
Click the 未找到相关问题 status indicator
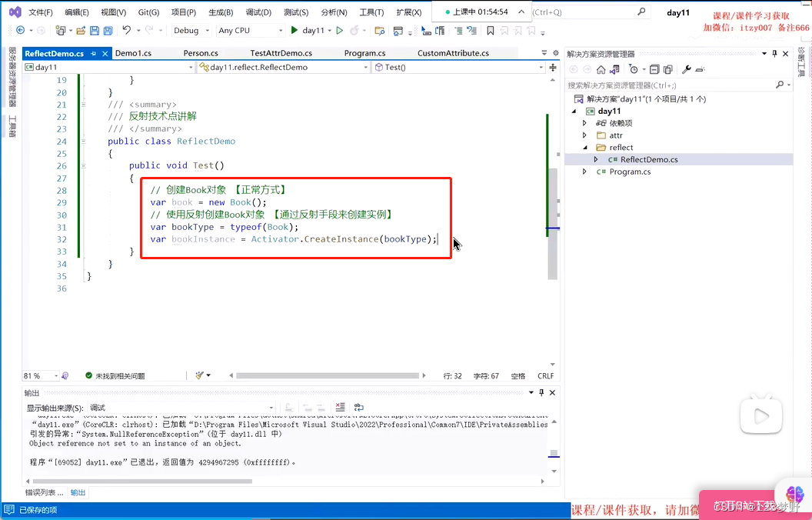pos(115,375)
